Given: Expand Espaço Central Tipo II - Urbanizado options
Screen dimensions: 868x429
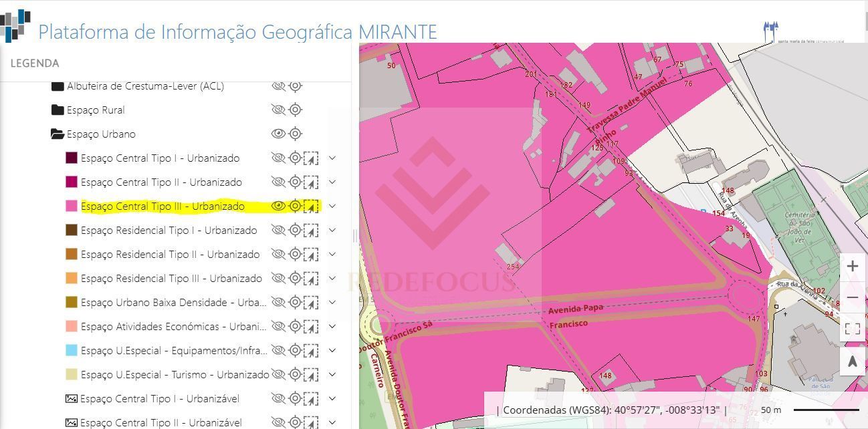Looking at the screenshot, I should click(x=332, y=182).
